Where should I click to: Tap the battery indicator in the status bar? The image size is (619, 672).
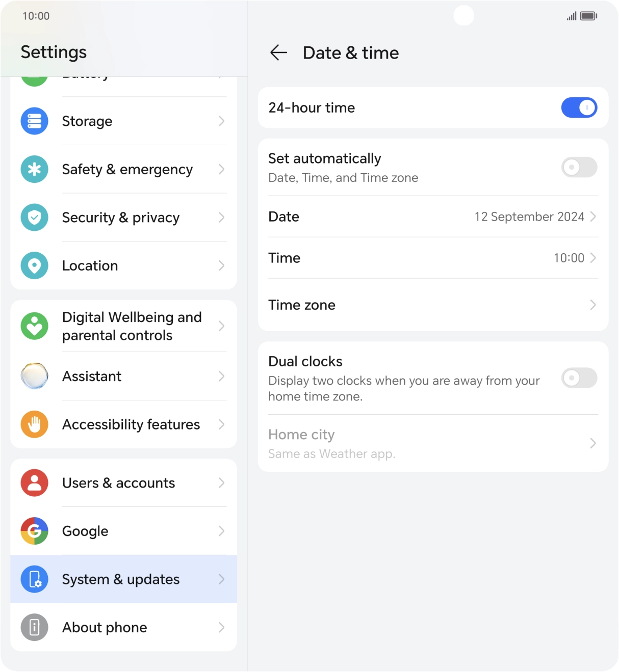588,16
